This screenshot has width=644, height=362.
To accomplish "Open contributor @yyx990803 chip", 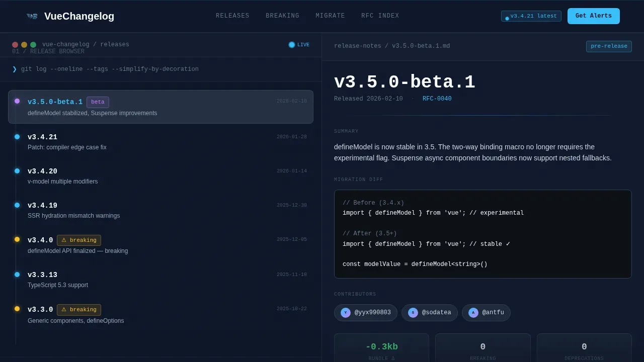I will tap(366, 313).
